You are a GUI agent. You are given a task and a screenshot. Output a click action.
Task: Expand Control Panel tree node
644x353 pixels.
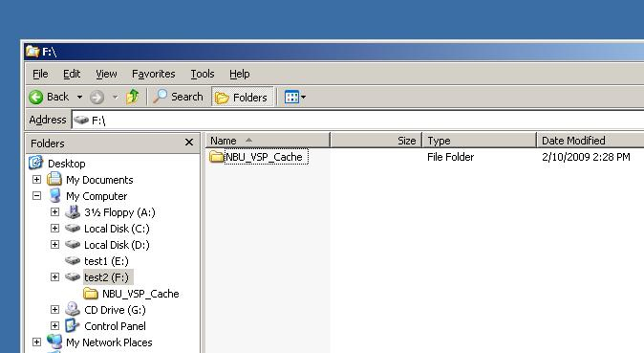tap(55, 326)
